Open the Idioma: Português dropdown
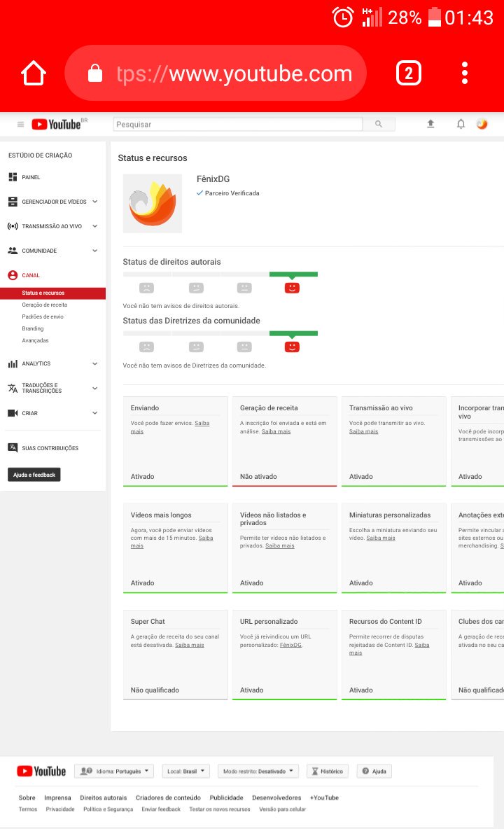 114,771
